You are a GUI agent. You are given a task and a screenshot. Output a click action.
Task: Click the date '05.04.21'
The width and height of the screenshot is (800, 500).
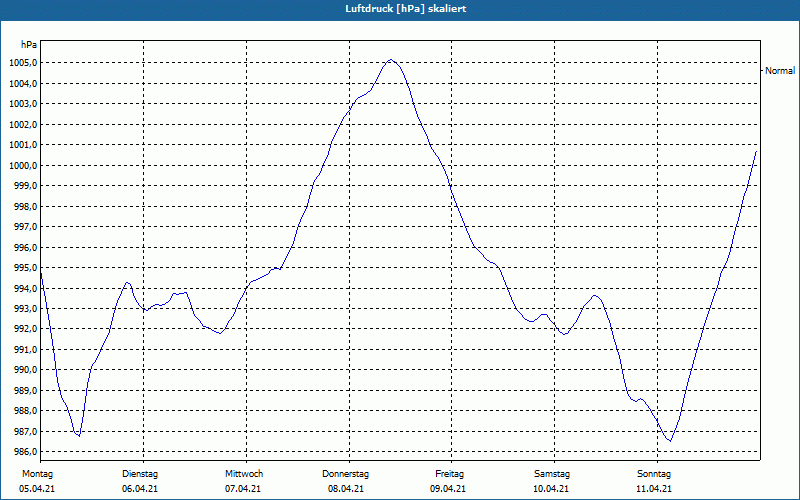click(37, 489)
